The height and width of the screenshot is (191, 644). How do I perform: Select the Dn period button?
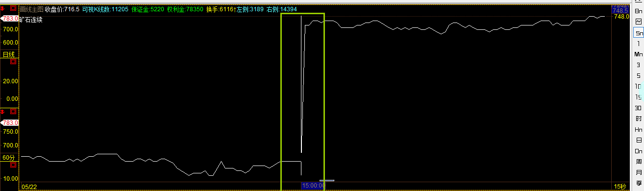[638, 151]
